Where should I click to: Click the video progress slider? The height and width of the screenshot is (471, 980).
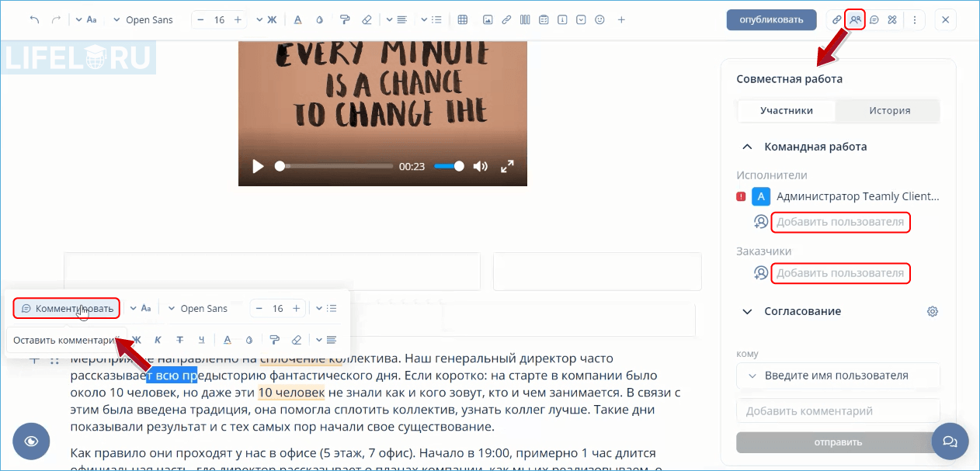(x=334, y=166)
